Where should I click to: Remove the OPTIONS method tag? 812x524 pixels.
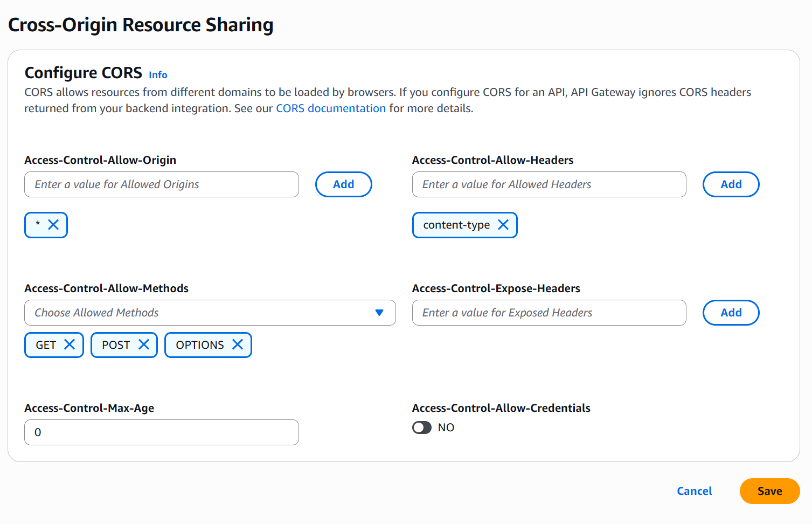pyautogui.click(x=238, y=344)
